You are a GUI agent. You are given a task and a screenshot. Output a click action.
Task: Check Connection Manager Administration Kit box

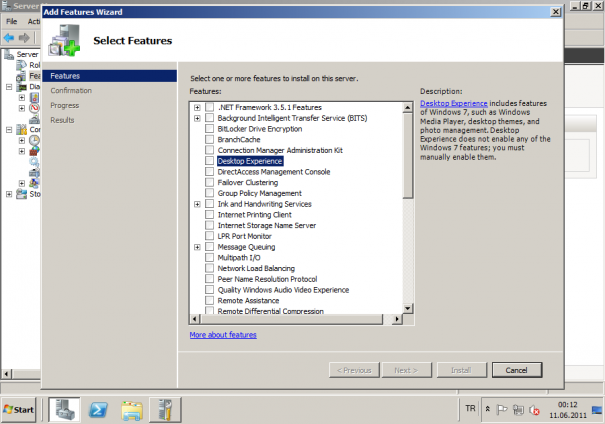(x=210, y=150)
